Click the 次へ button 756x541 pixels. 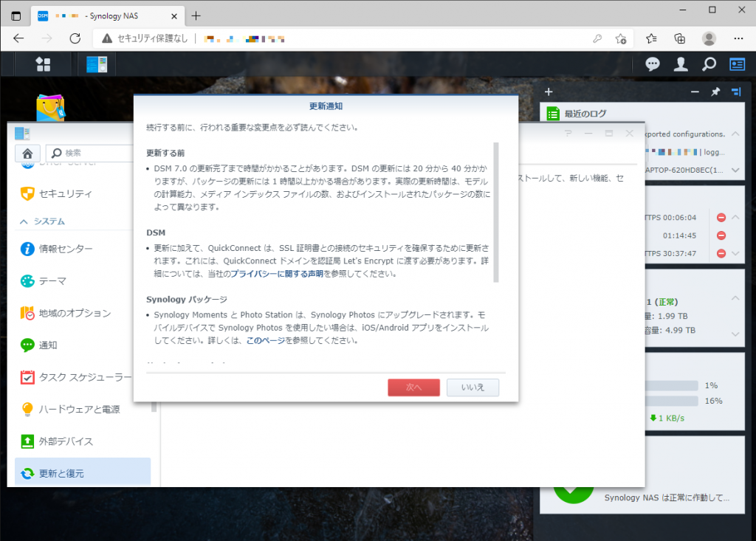tap(413, 387)
